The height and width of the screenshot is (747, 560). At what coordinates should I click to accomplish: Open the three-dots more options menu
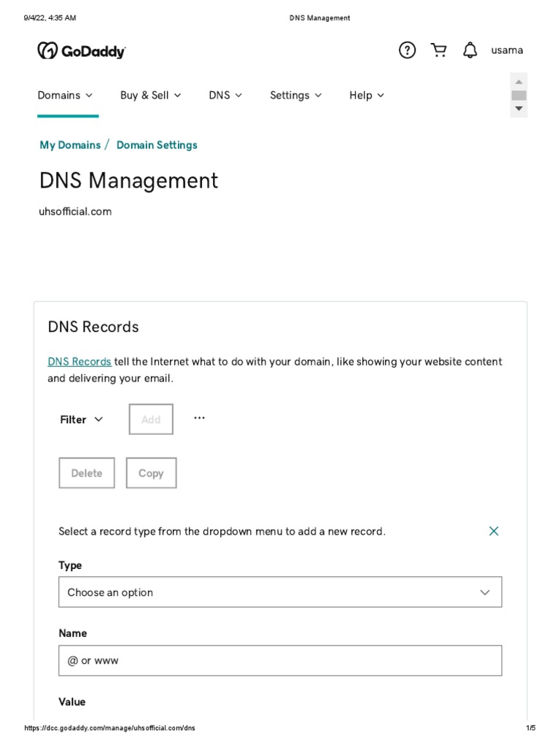point(199,418)
